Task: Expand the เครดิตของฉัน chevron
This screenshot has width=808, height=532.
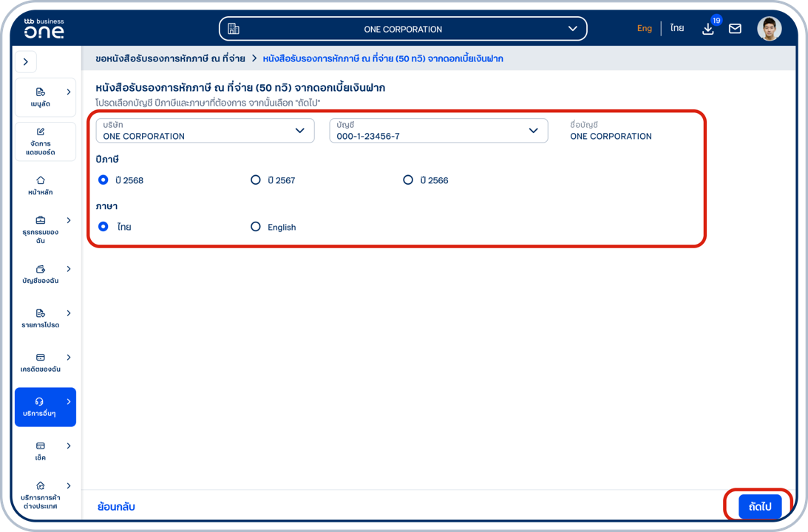Action: (x=69, y=358)
